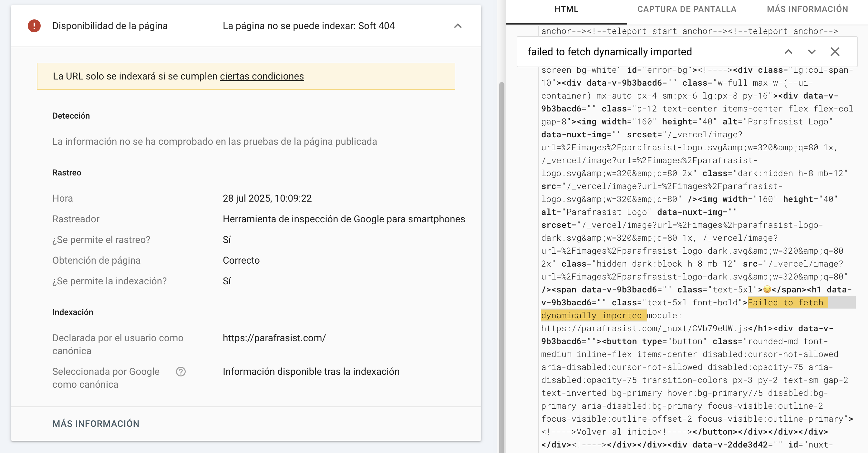Click the _nuxt/CVb79eUW.js URL in HTML code
868x453 pixels.
(645, 328)
